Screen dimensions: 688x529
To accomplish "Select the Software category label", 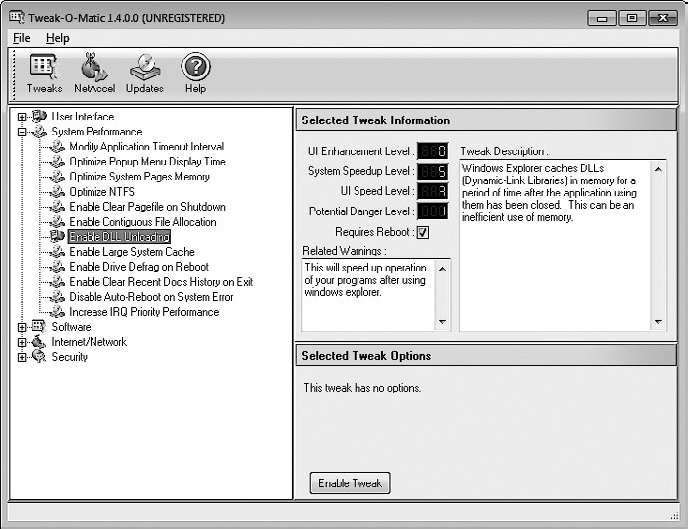I will tap(71, 327).
